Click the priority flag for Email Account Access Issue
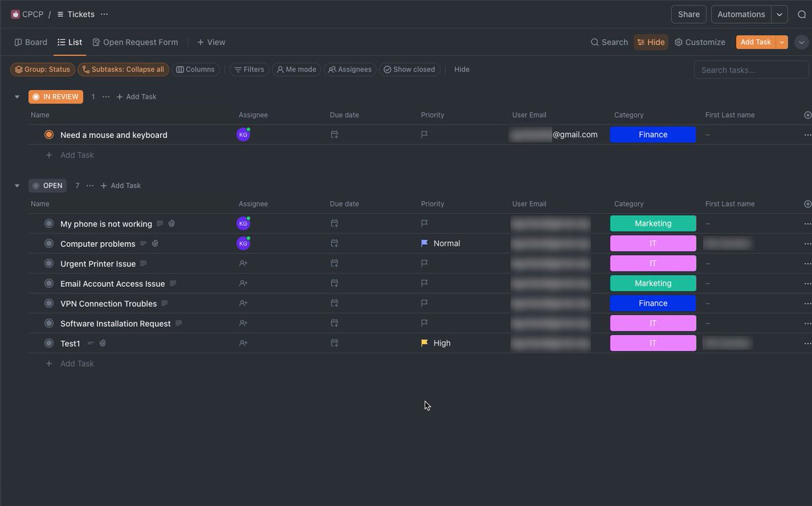 pos(424,283)
